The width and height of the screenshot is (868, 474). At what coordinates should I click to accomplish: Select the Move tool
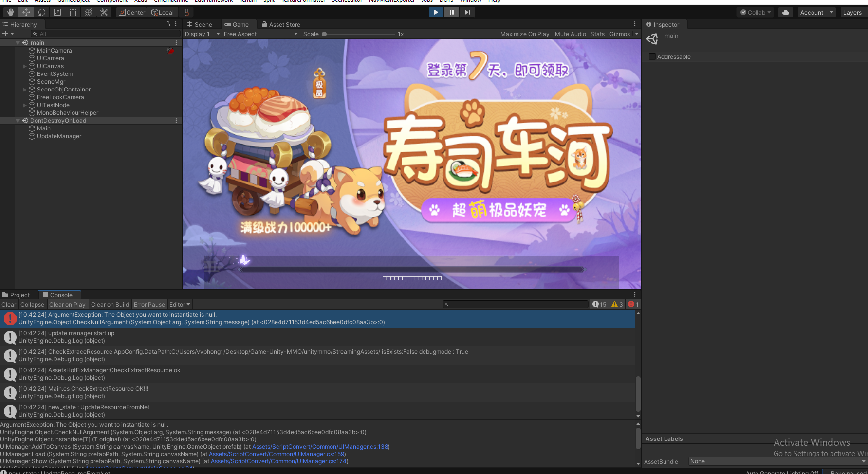[26, 12]
